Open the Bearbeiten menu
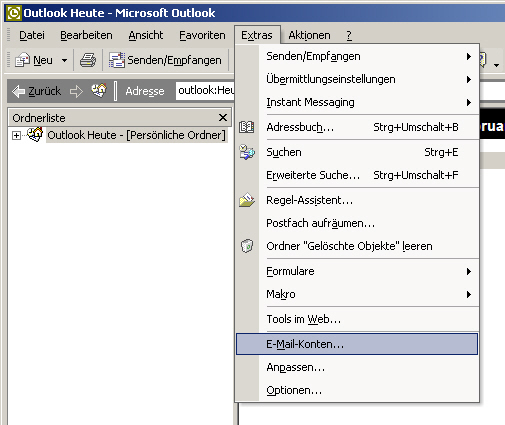Screen dimensions: 505x425 point(86,35)
